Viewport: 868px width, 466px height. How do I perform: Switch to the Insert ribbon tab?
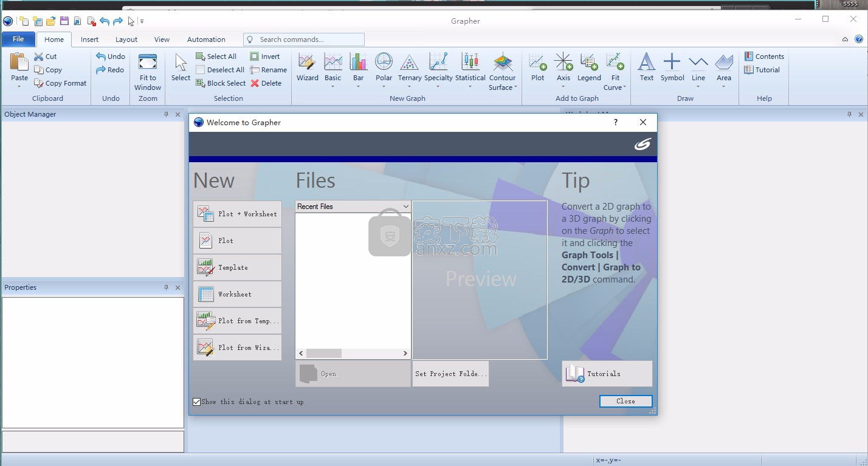click(89, 39)
